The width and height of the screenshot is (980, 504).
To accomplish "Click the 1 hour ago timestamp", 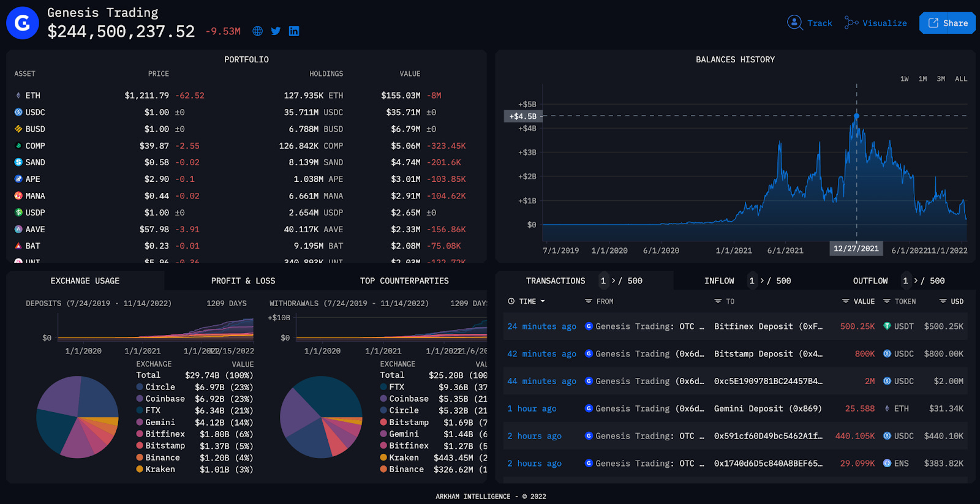I will click(532, 408).
